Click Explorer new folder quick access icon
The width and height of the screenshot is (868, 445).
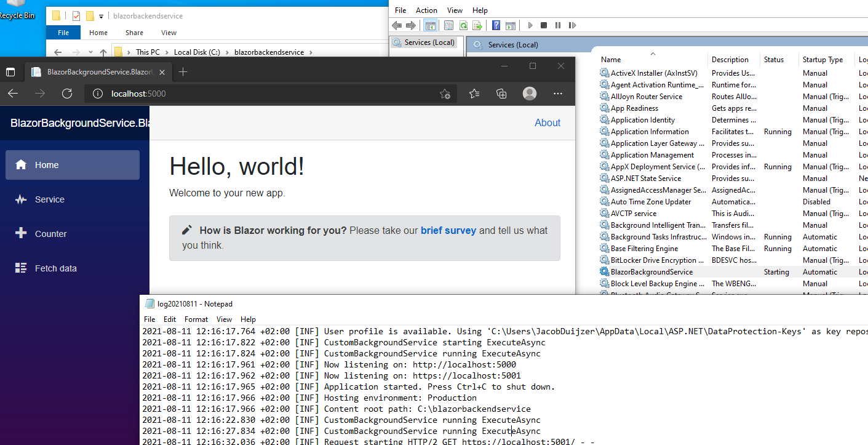pos(90,16)
